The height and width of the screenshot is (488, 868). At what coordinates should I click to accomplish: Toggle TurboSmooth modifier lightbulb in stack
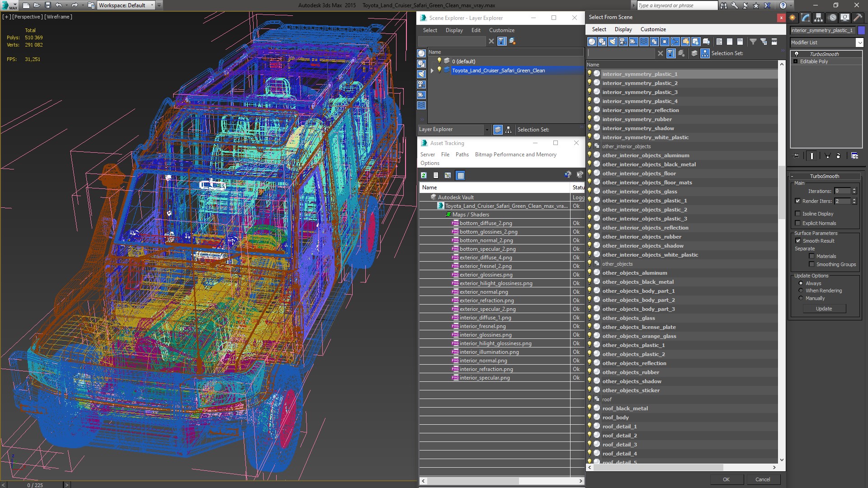(796, 54)
